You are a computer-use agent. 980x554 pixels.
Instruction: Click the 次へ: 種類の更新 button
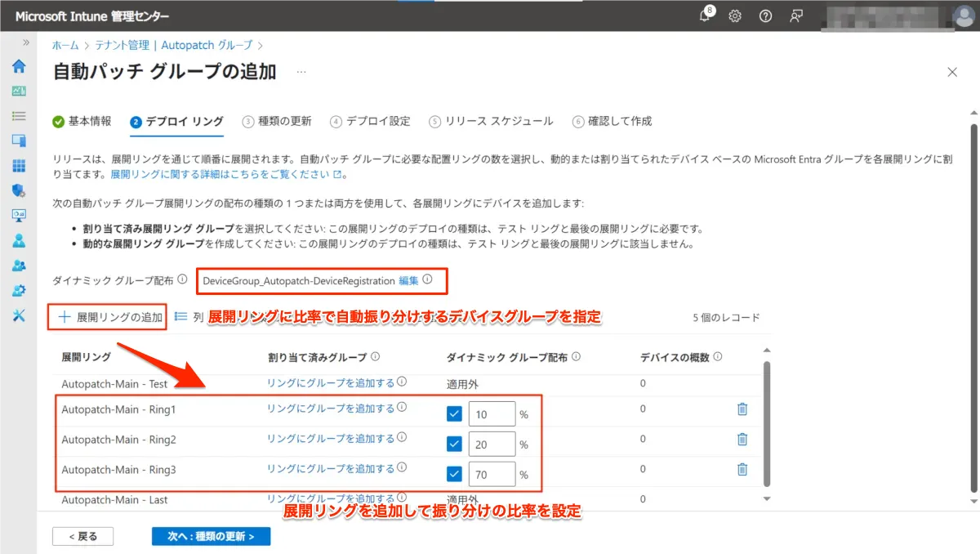211,536
